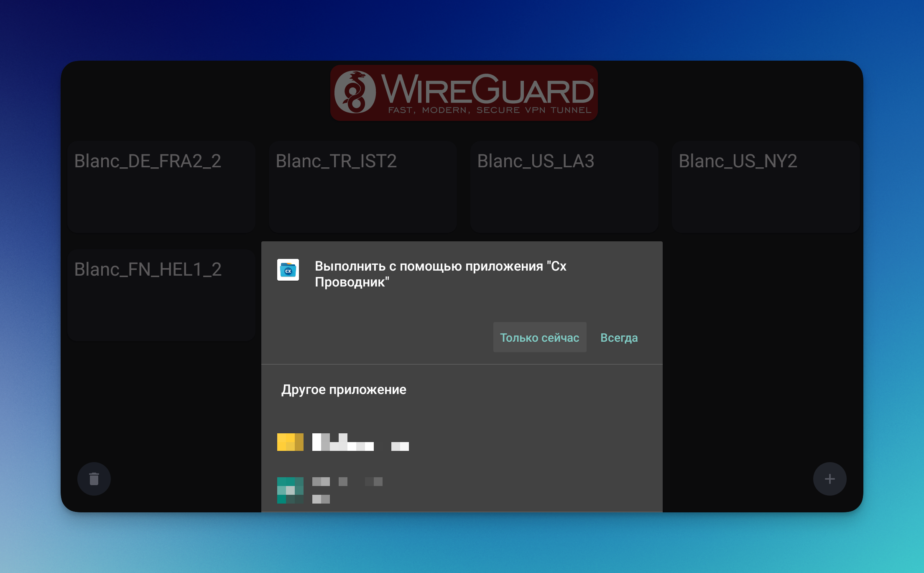Select the teal pixelated app icon

pos(290,490)
